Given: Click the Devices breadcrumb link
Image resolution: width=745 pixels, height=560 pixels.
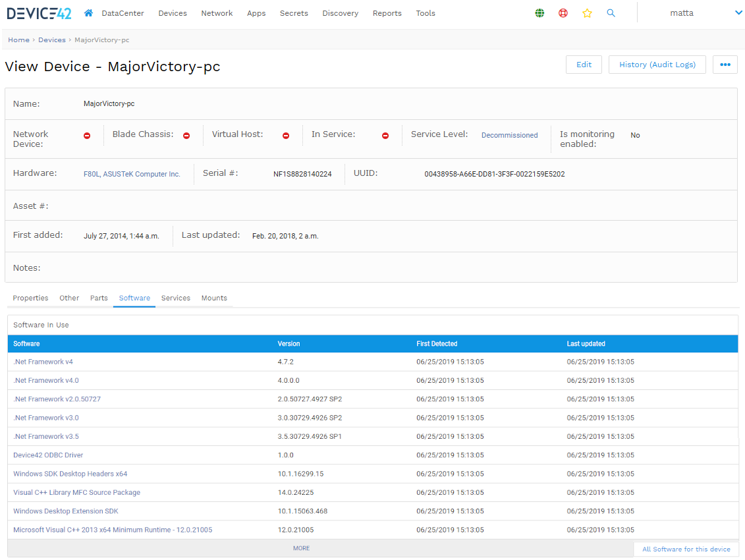Looking at the screenshot, I should click(x=52, y=40).
